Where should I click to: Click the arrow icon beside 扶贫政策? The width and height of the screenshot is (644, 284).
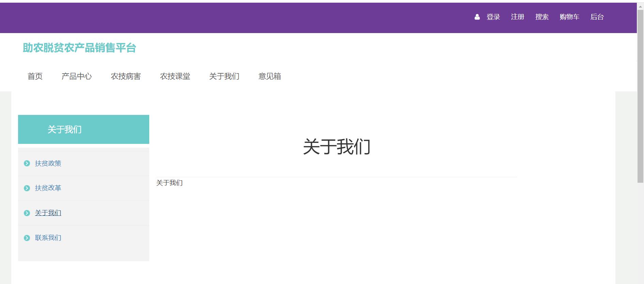point(27,163)
